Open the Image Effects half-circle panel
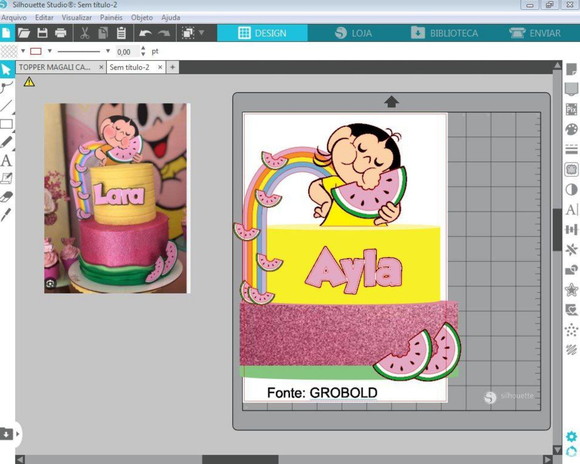This screenshot has width=580, height=464. 571,190
